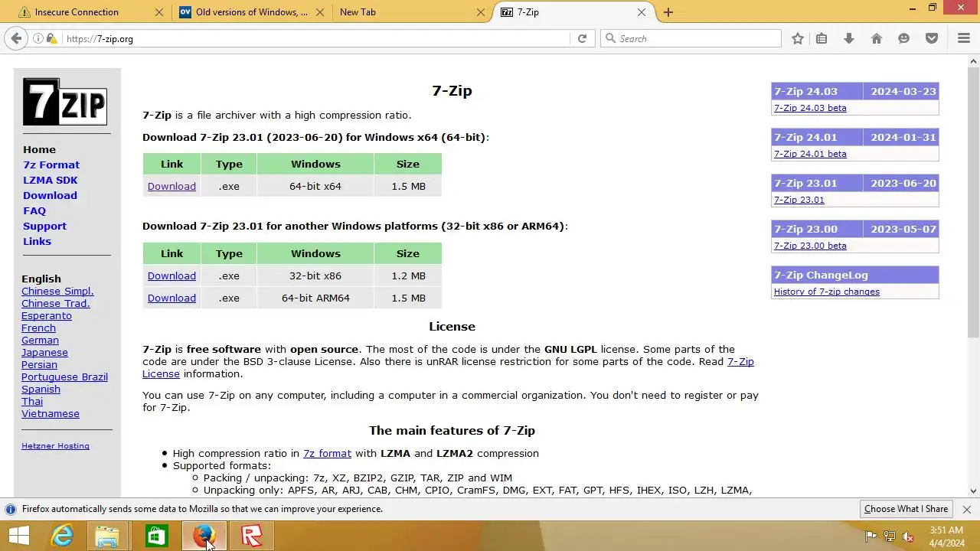Go to Download page in sidebar
Viewport: 980px width, 551px height.
[50, 195]
